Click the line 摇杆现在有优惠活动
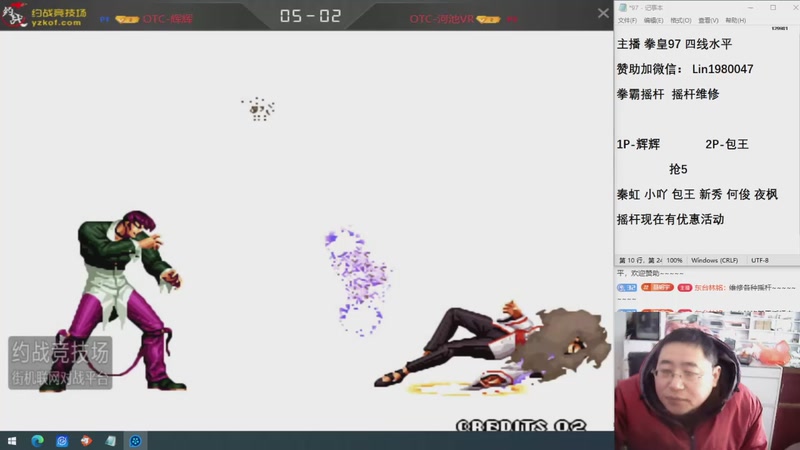 tap(670, 219)
